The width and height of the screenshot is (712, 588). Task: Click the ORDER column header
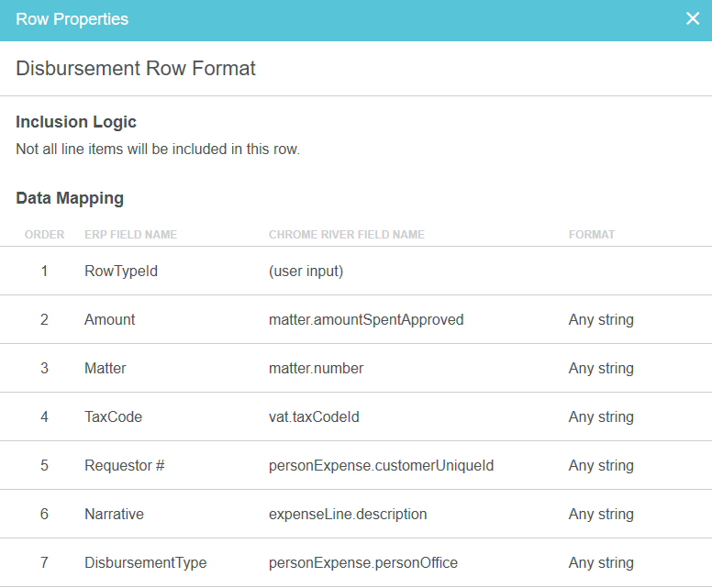point(44,235)
